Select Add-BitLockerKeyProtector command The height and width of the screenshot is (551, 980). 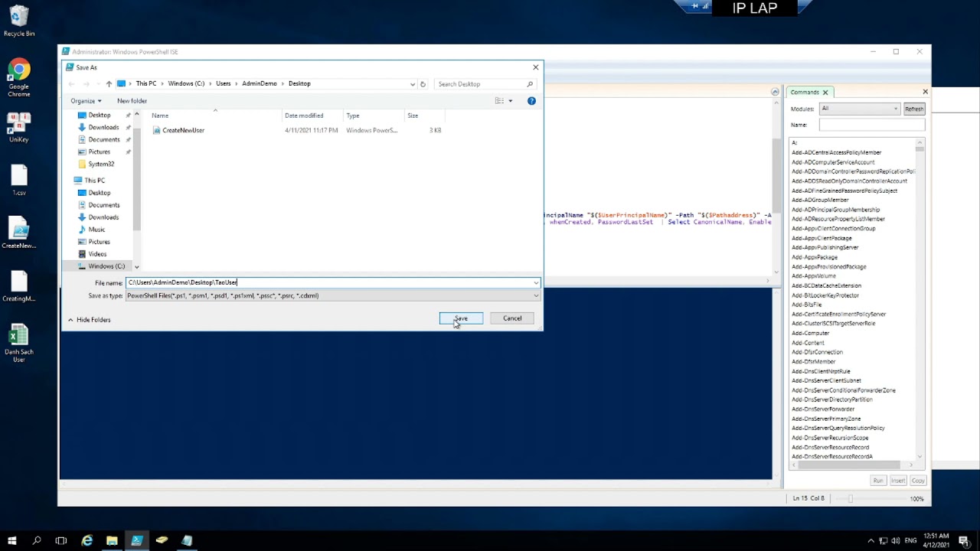(x=825, y=295)
